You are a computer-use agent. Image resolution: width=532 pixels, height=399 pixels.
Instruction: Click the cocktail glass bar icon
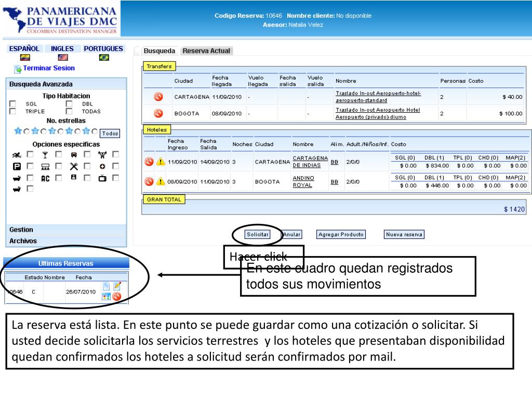coord(45,155)
